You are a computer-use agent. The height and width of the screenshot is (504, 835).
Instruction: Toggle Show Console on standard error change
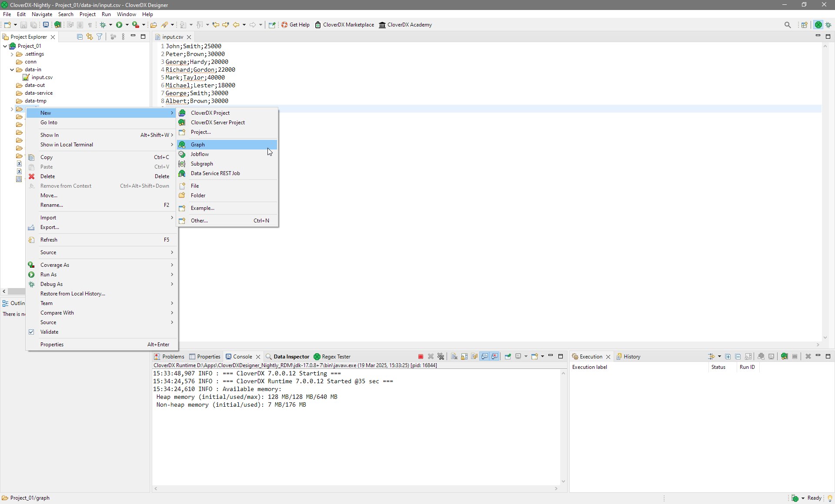[495, 357]
